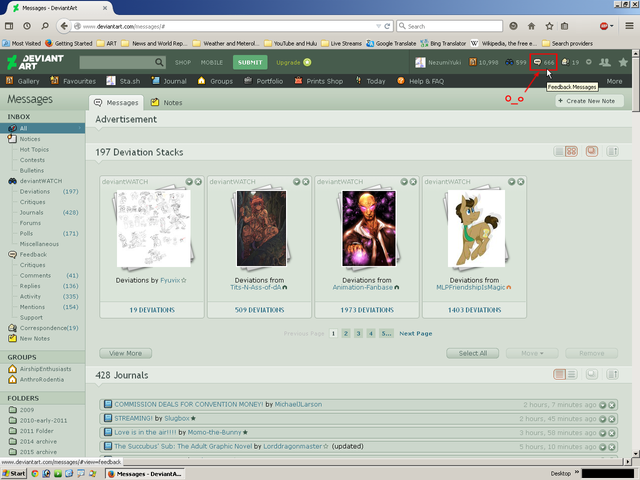Click the NezumiYuki profile avatar
Screen dimensions: 640x480
pos(420,62)
